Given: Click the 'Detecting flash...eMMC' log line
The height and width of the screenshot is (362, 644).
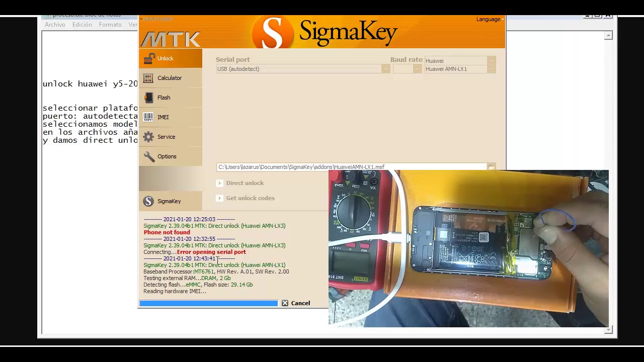Looking at the screenshot, I should click(x=198, y=285).
